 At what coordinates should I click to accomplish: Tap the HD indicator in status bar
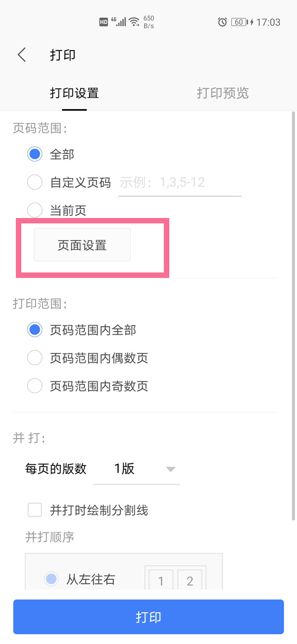click(x=102, y=22)
